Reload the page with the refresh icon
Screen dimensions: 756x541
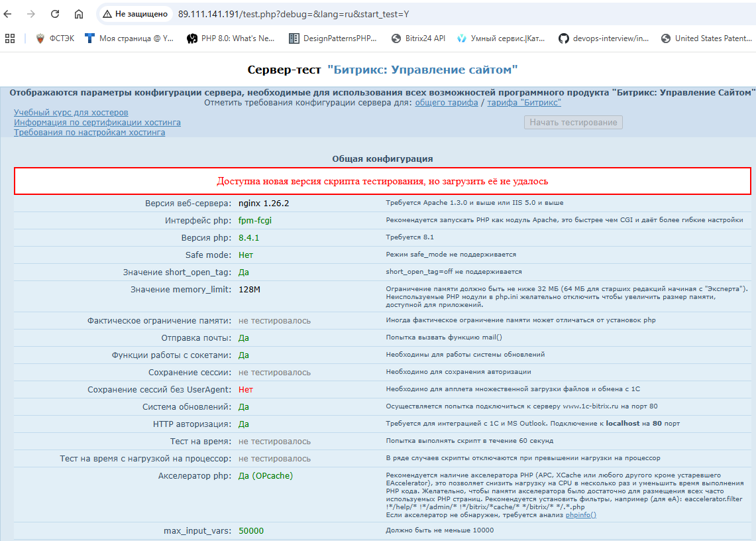click(x=55, y=14)
